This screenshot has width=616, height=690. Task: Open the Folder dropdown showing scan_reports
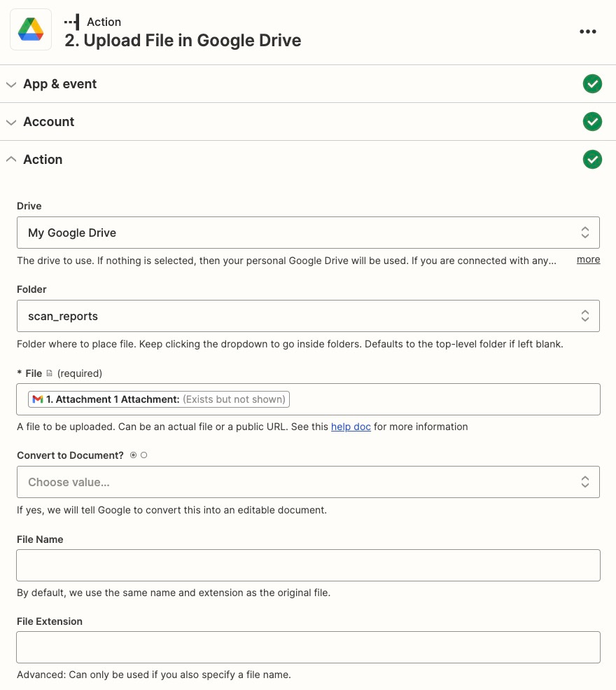point(308,315)
